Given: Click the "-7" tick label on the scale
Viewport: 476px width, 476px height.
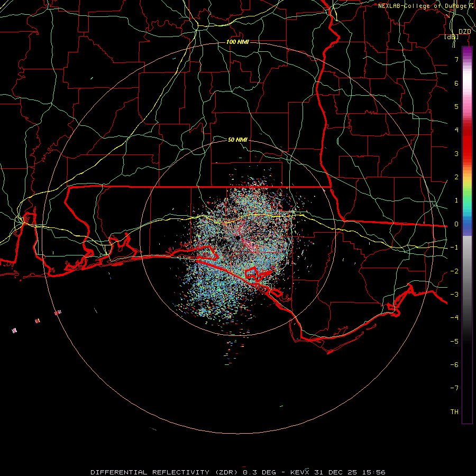Looking at the screenshot, I should pos(454,388).
